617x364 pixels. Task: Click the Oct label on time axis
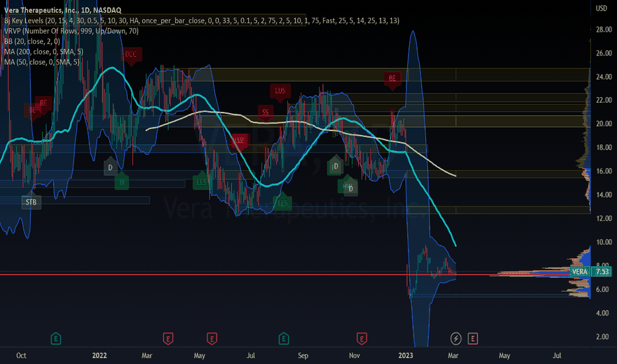tap(21, 355)
